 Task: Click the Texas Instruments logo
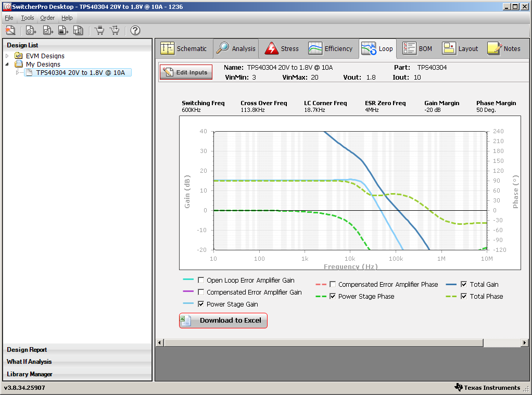click(x=459, y=387)
